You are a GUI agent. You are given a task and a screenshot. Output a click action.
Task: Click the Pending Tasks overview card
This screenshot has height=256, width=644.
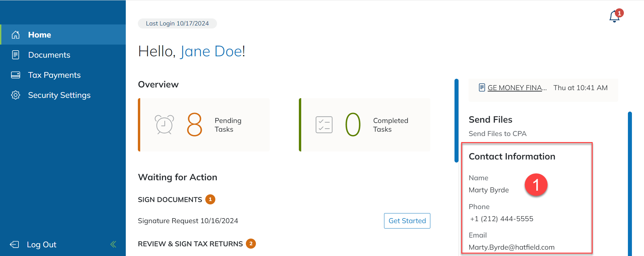coord(204,125)
